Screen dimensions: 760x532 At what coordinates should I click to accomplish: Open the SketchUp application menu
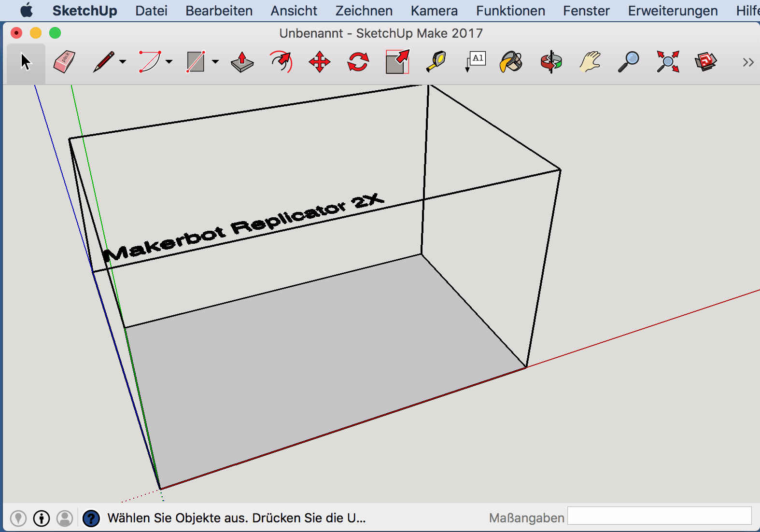pos(84,11)
